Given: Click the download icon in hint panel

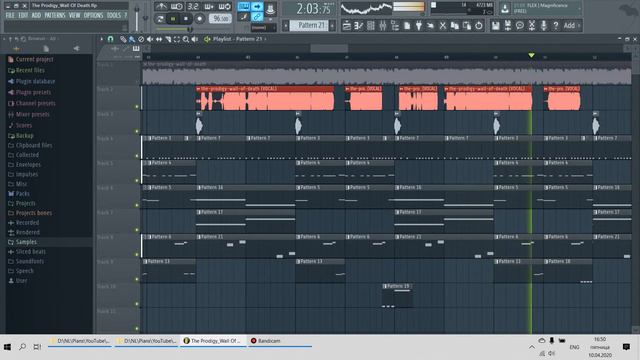Looking at the screenshot, I should (x=504, y=9).
